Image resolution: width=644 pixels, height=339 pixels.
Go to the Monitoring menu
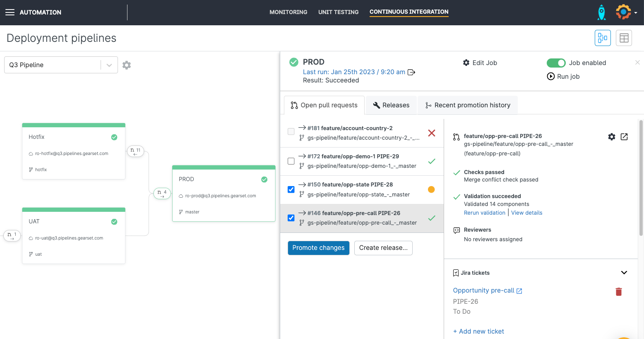coord(288,12)
